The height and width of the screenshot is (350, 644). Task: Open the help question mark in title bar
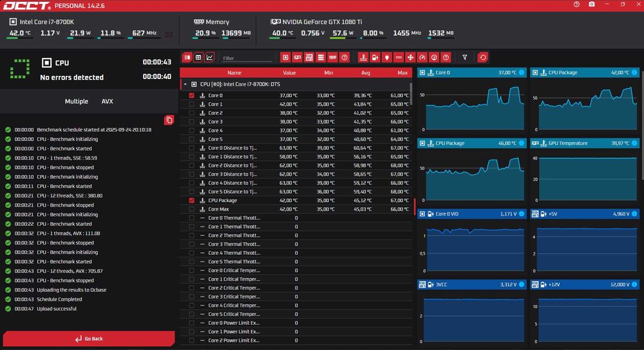tap(576, 4)
